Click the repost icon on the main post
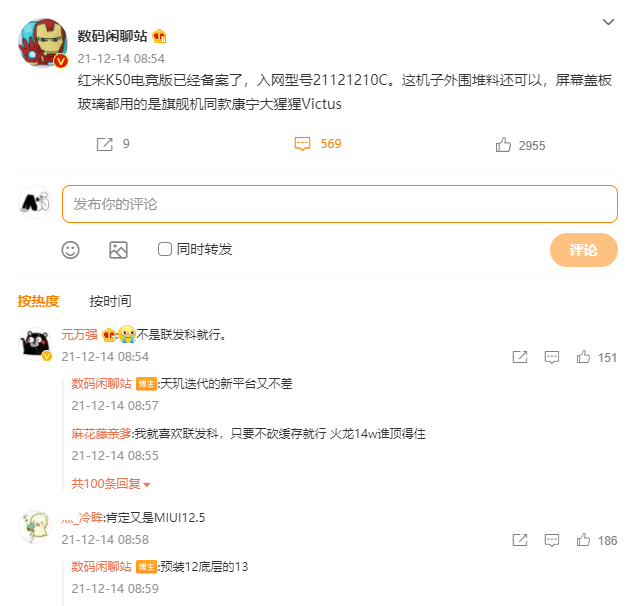637x606 pixels. 104,144
